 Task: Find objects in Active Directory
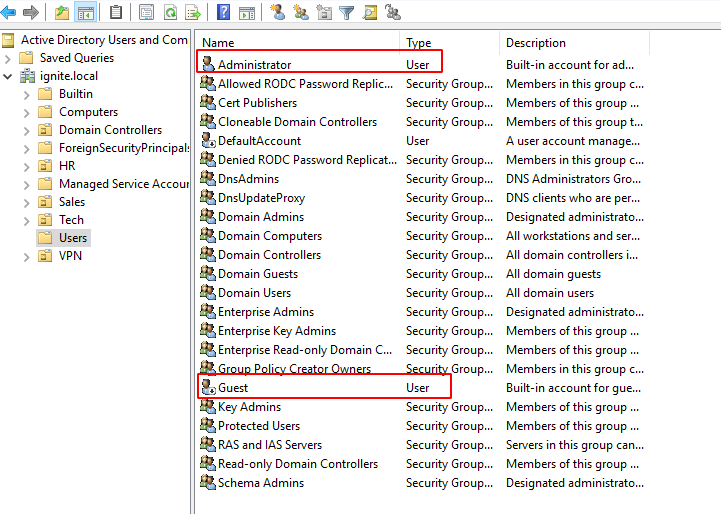point(370,12)
